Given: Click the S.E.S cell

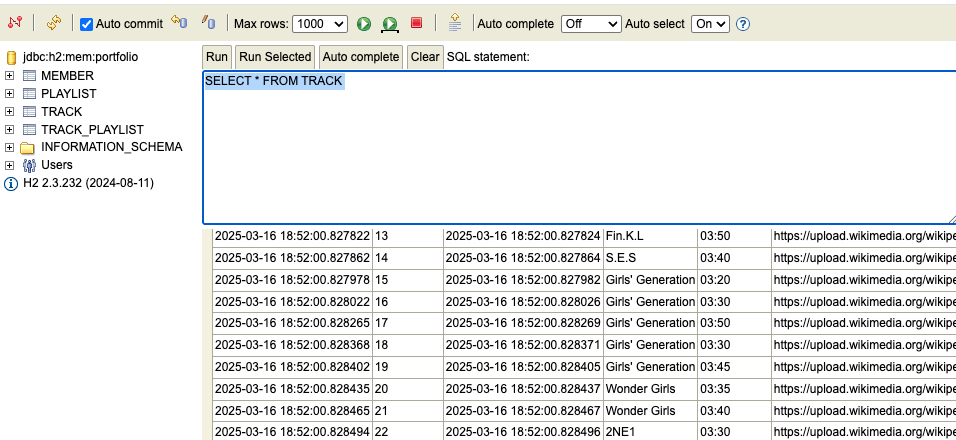Looking at the screenshot, I should pos(650,258).
